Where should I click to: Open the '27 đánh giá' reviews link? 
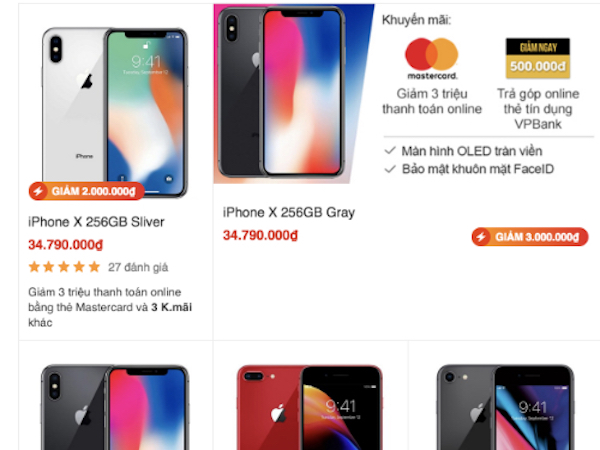click(138, 267)
